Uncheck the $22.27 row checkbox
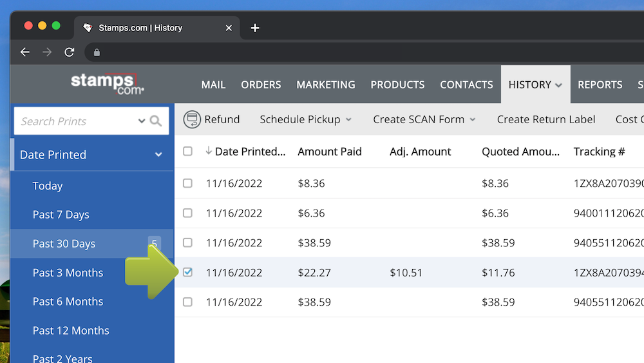644x363 pixels. pos(187,272)
